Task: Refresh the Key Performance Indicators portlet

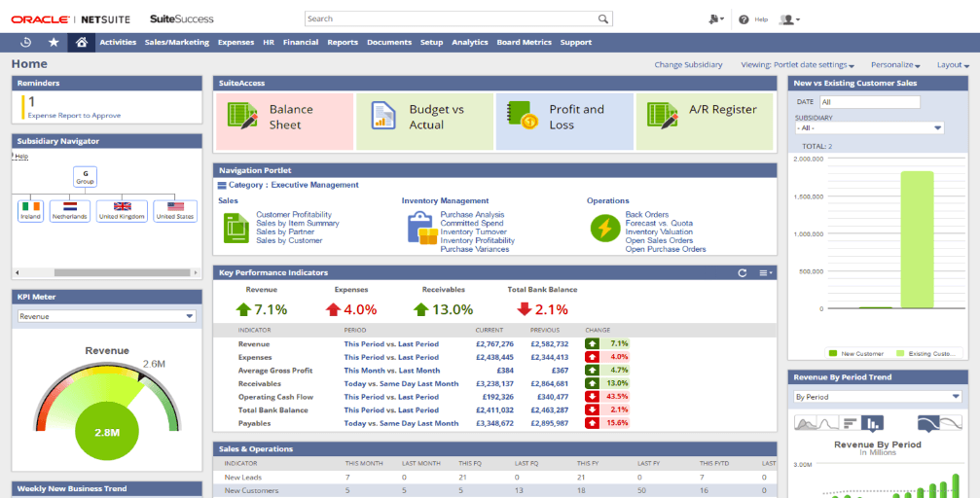Action: (742, 273)
